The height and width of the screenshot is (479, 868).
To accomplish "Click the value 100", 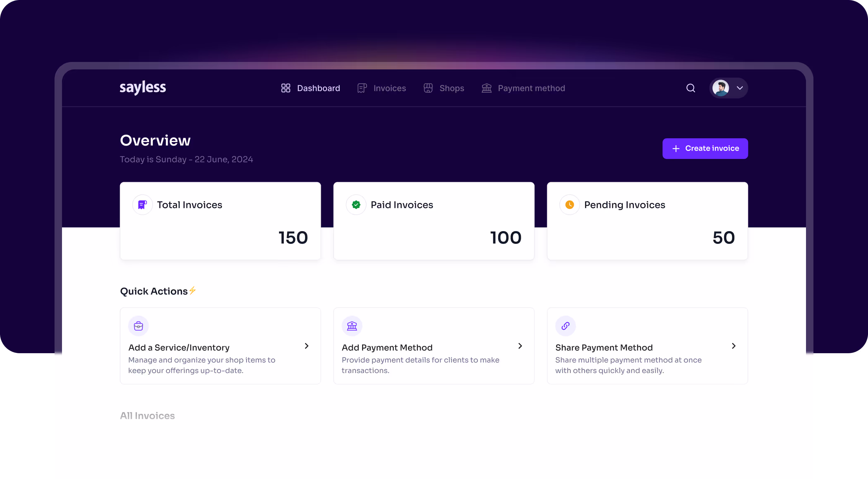I will (x=506, y=238).
